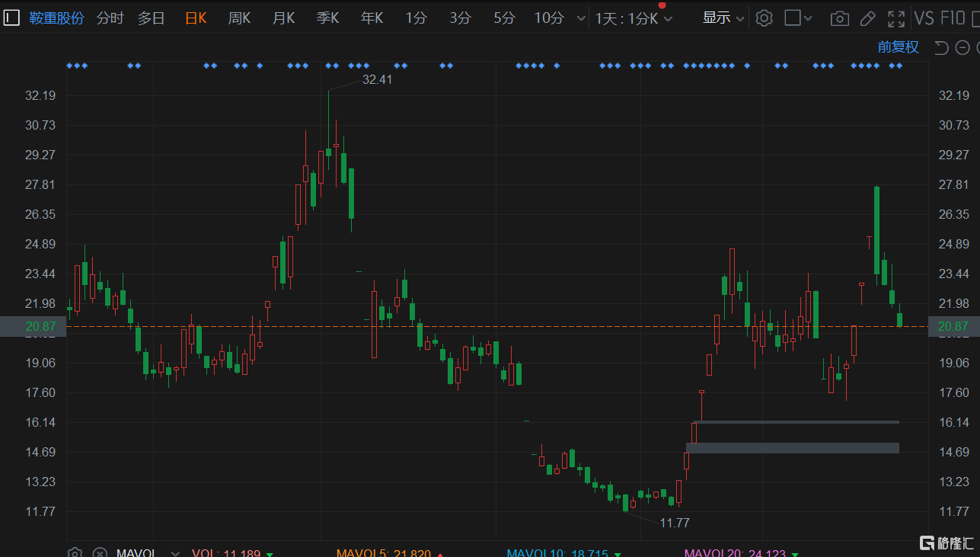
Task: Click the 16.14 right axis label
Action: pos(954,422)
